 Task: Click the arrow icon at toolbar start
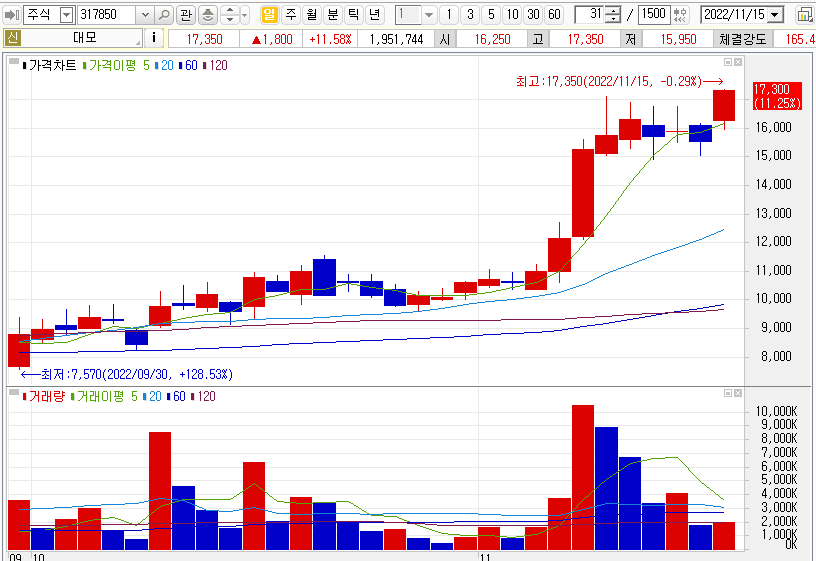(x=11, y=15)
